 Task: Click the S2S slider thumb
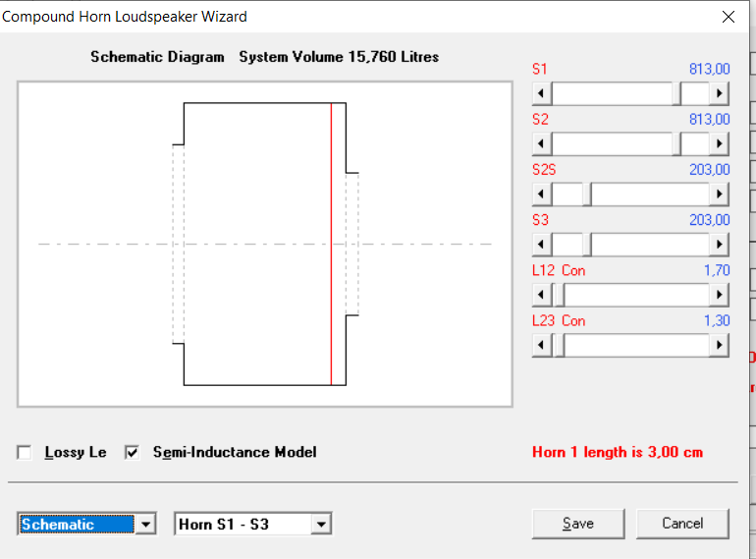pos(587,194)
